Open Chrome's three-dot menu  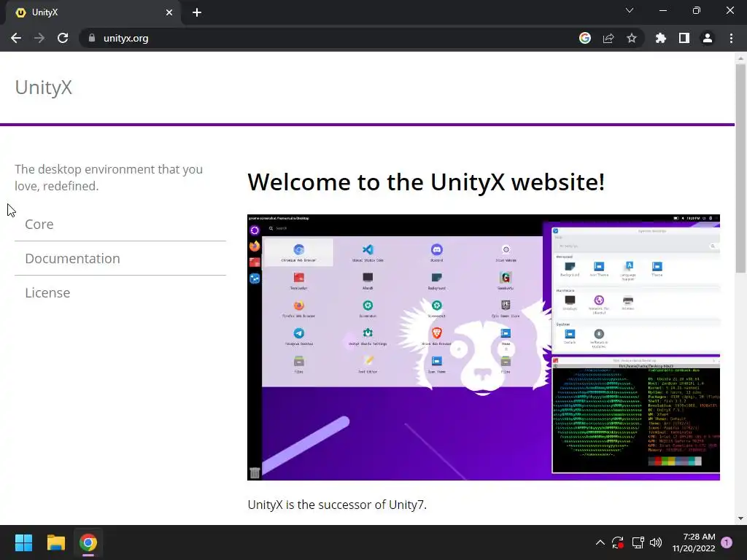coord(731,38)
